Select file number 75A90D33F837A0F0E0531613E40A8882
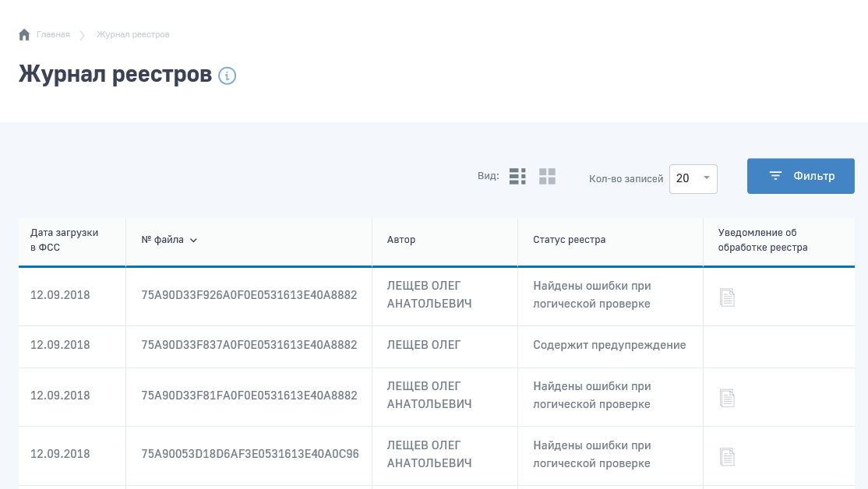Viewport: 868px width, 489px height. (249, 345)
